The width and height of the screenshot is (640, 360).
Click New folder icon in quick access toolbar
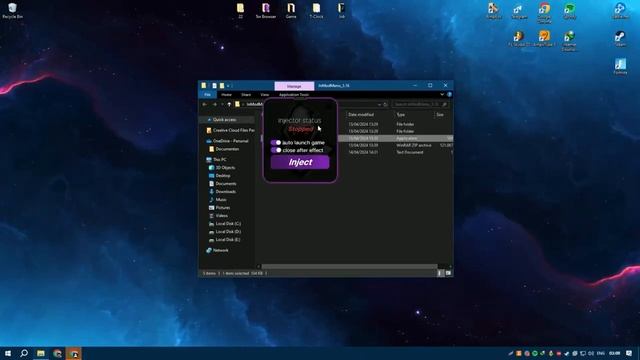pos(222,86)
